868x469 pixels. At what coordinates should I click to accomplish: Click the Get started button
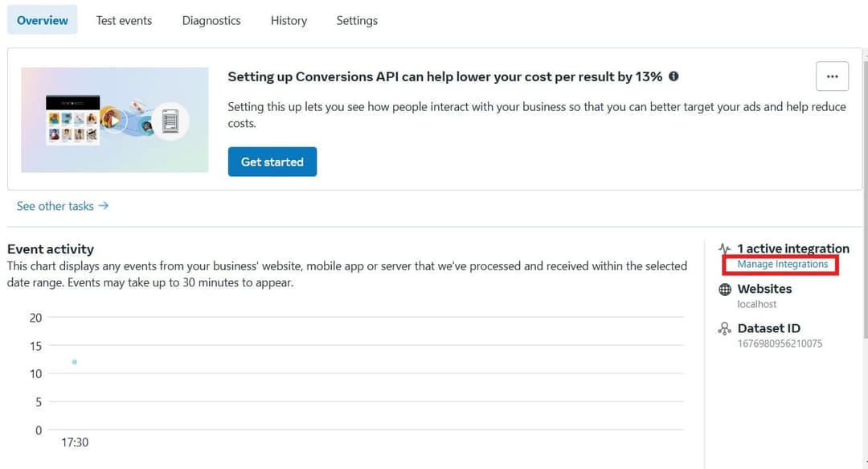272,161
